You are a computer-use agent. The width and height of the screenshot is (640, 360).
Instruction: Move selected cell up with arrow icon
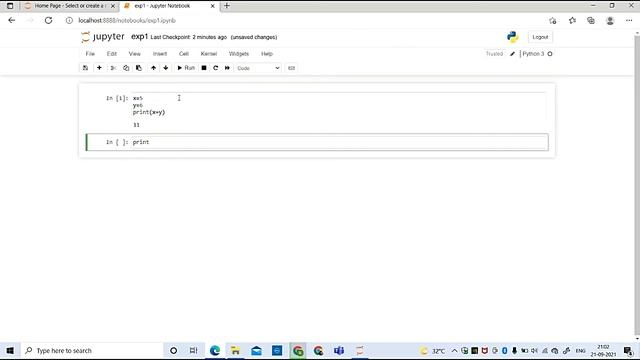coord(153,68)
